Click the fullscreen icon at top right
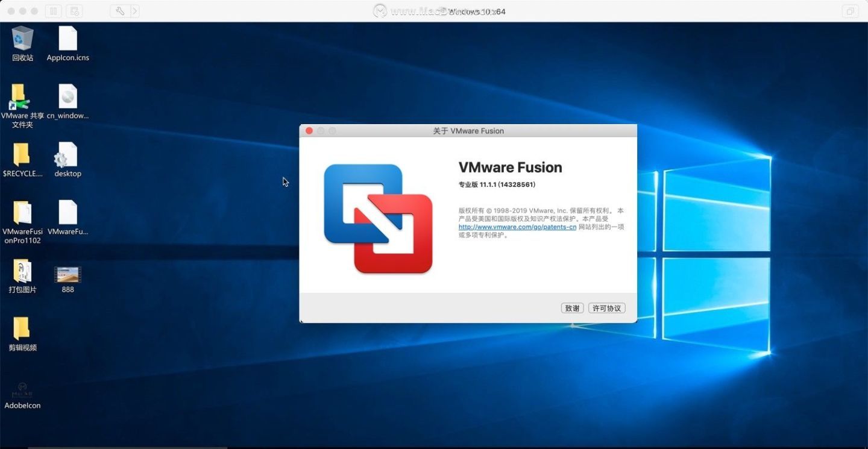 pyautogui.click(x=850, y=11)
